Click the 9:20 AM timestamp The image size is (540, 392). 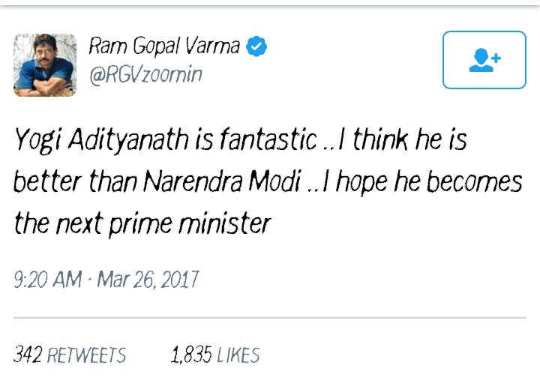(48, 280)
